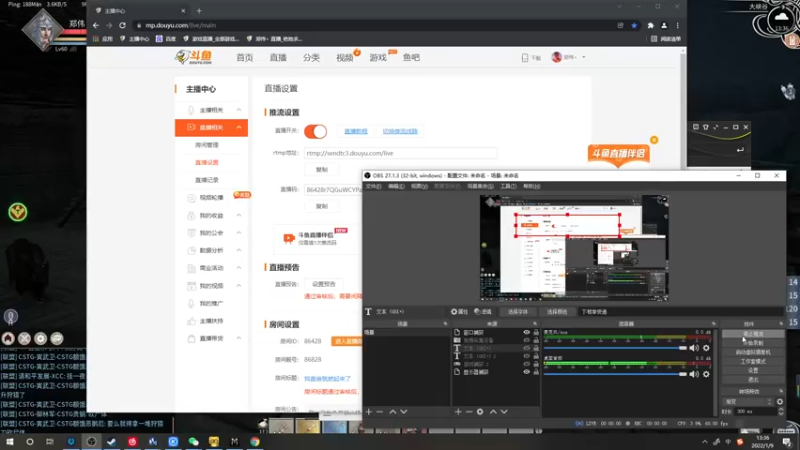Viewport: 800px width, 450px height.
Task: Open WeChat from the Windows taskbar
Action: coord(193,441)
